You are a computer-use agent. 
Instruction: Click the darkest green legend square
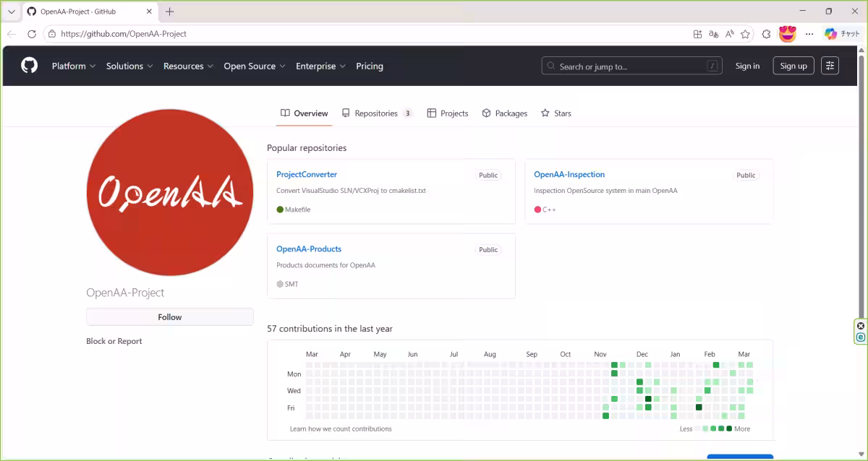[x=729, y=428]
